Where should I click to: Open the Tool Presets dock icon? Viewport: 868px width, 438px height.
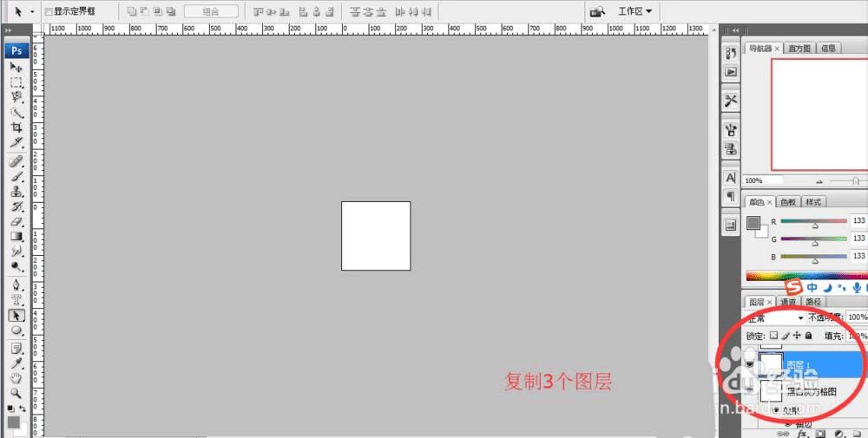pyautogui.click(x=731, y=100)
